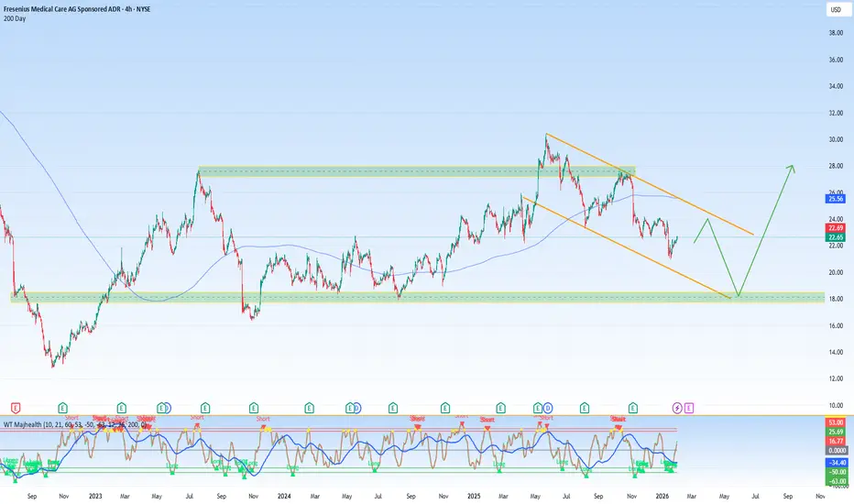This screenshot has width=854, height=504.
Task: Open the blue dividend marker at May 2023
Action: pos(167,408)
